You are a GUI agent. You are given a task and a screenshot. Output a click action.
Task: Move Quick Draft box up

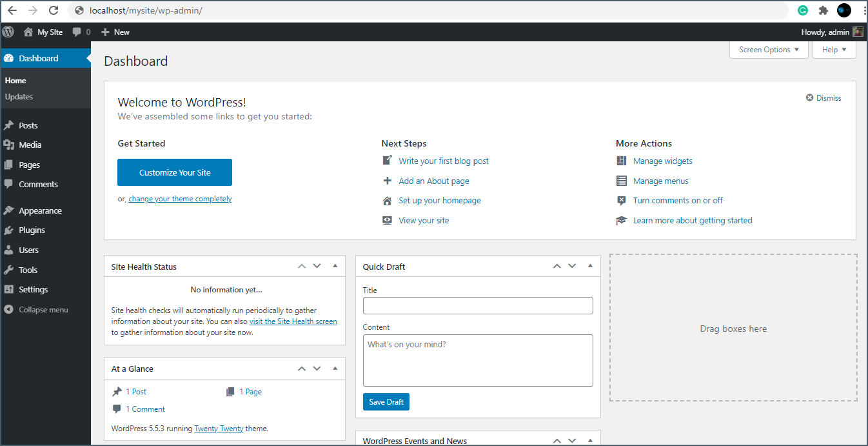coord(557,266)
